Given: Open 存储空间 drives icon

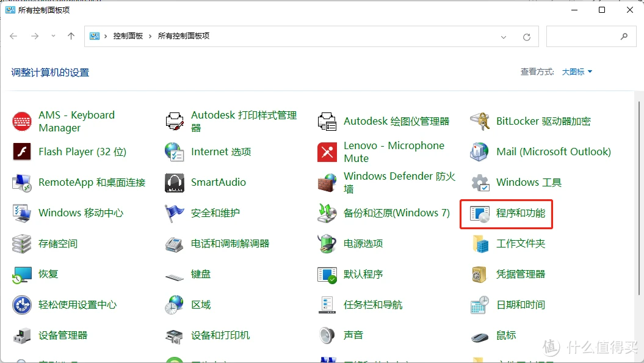Looking at the screenshot, I should (x=22, y=244).
